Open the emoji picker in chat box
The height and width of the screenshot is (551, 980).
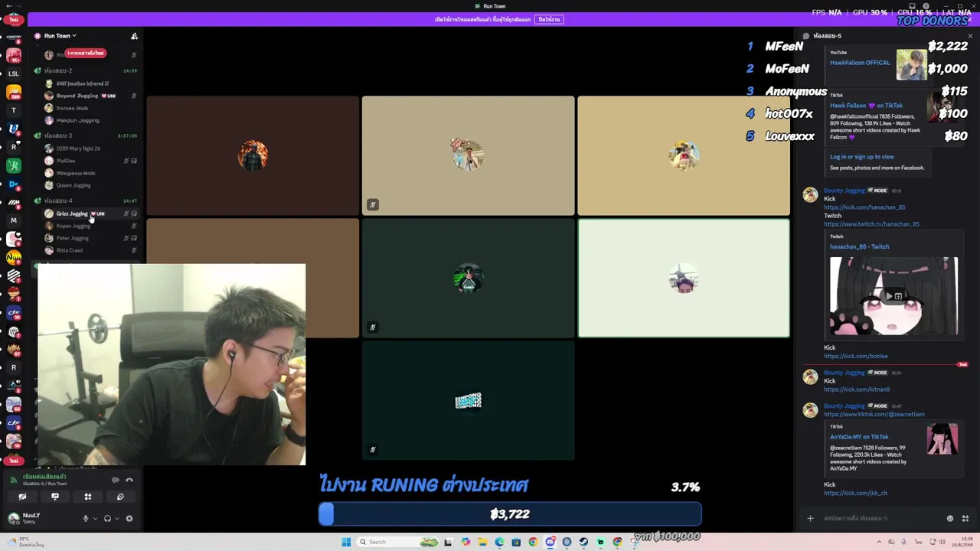pyautogui.click(x=950, y=518)
